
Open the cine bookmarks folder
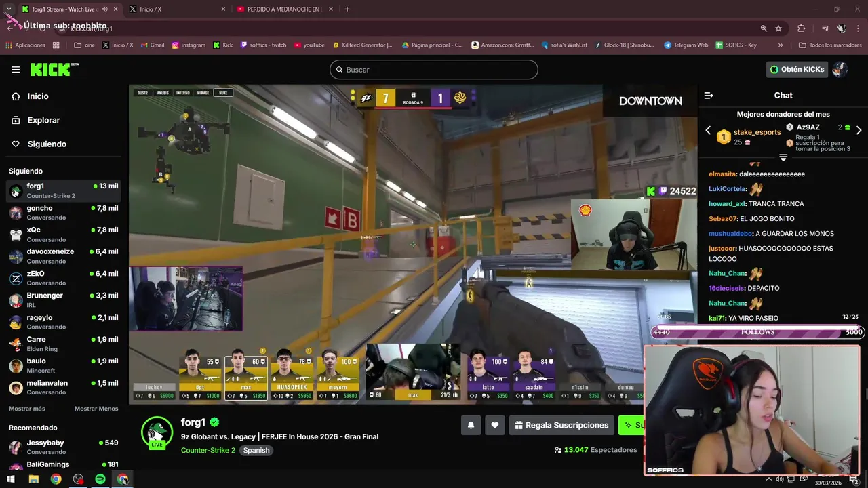coord(84,45)
